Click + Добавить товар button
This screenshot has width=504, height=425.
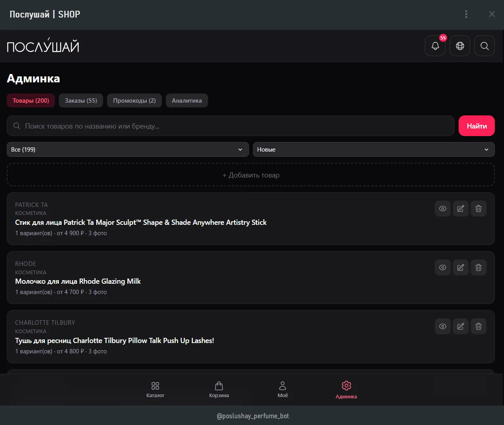click(251, 175)
